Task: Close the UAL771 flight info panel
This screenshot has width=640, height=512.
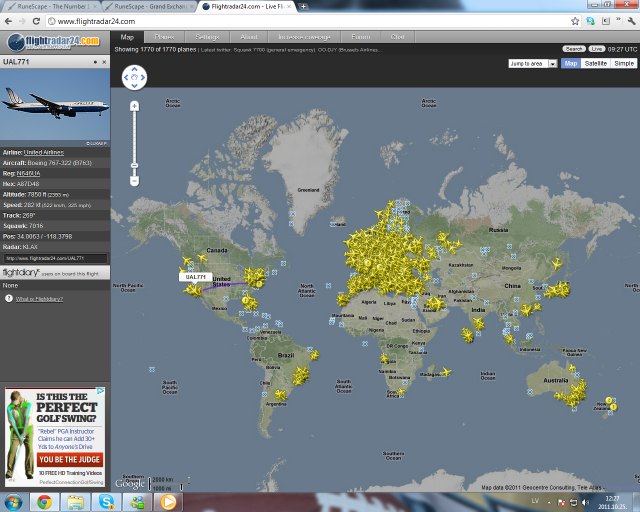Action: (104, 62)
